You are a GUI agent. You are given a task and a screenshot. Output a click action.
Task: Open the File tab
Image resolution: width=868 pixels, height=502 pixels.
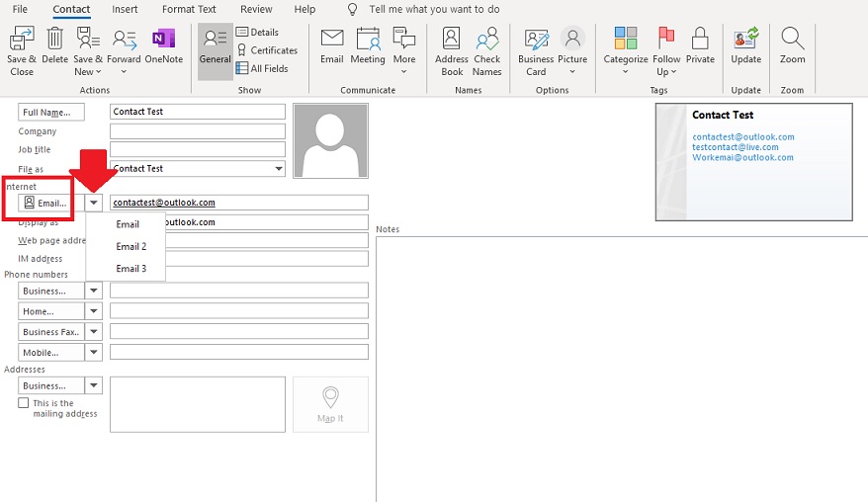(x=20, y=10)
